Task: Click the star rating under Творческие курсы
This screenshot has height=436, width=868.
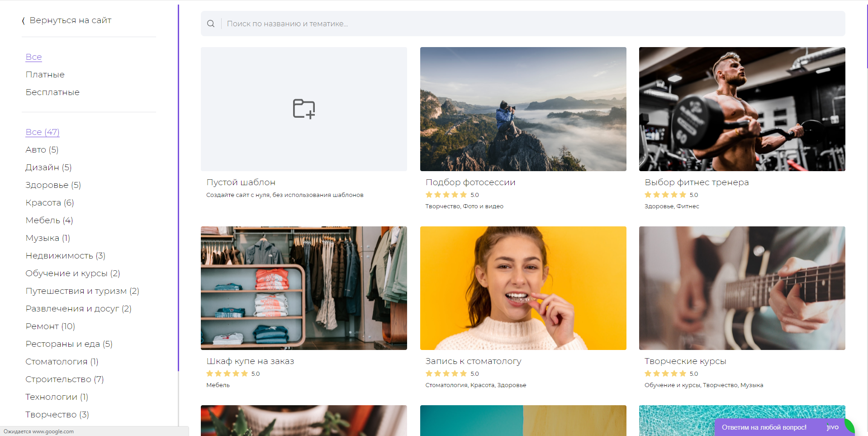Action: point(665,374)
